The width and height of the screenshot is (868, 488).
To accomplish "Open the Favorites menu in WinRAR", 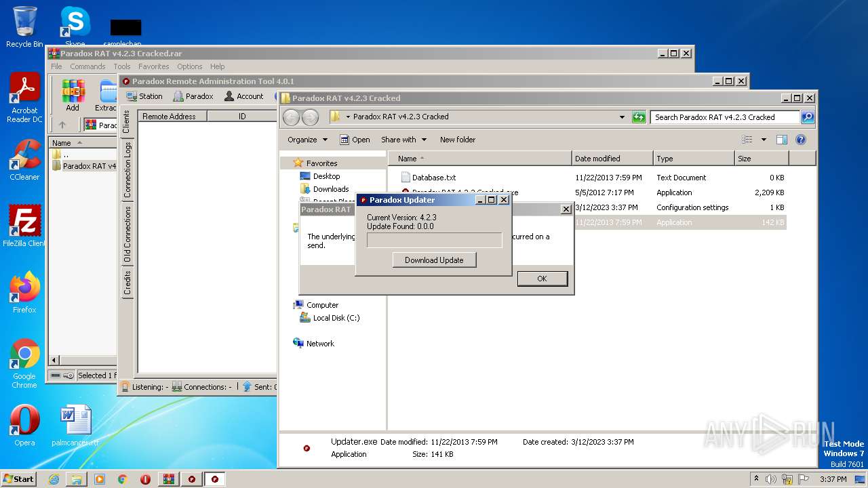I will [x=154, y=66].
